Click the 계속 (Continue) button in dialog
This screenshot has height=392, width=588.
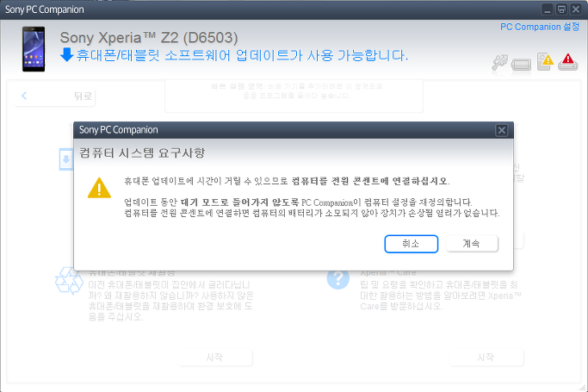(472, 244)
